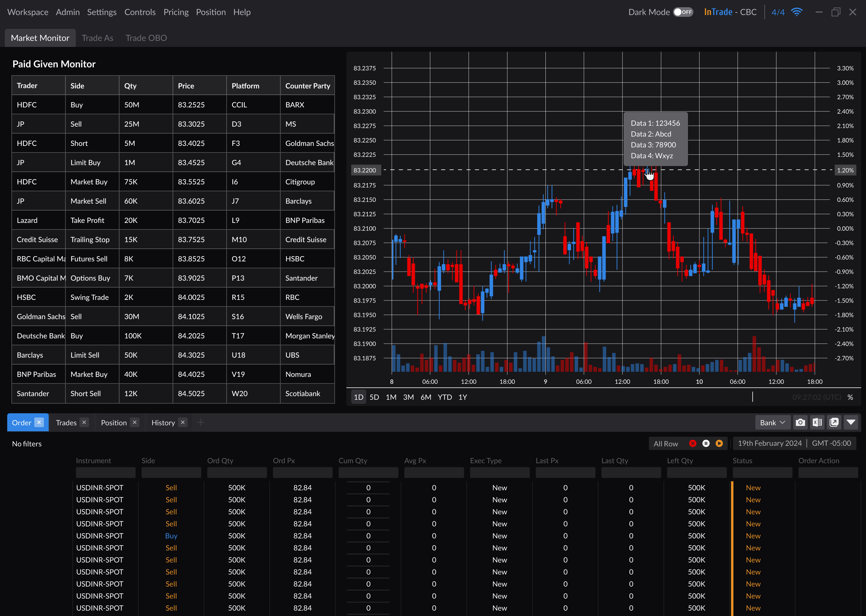Viewport: 866px width, 616px height.
Task: Select Goldman Sachs trader row
Action: pos(173,316)
